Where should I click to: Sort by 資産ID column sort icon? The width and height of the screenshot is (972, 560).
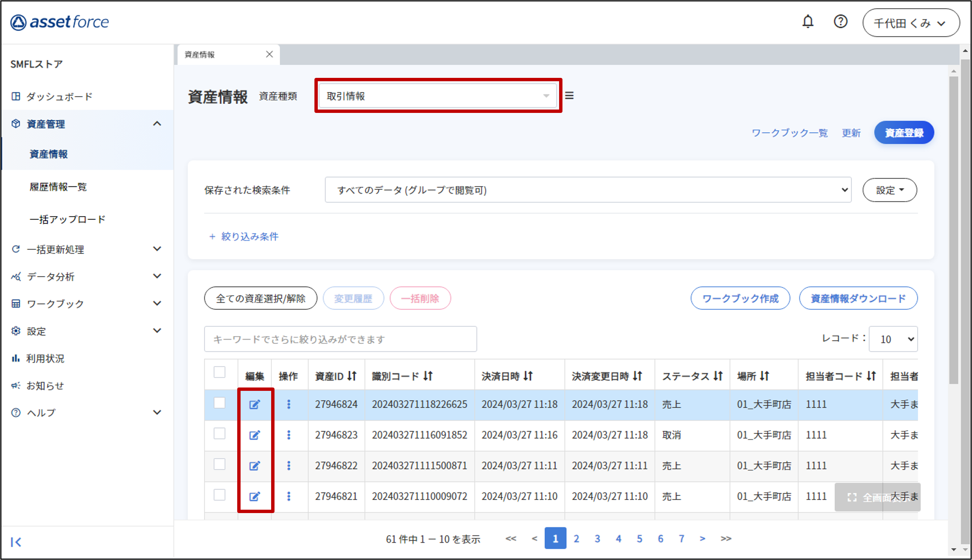click(352, 376)
